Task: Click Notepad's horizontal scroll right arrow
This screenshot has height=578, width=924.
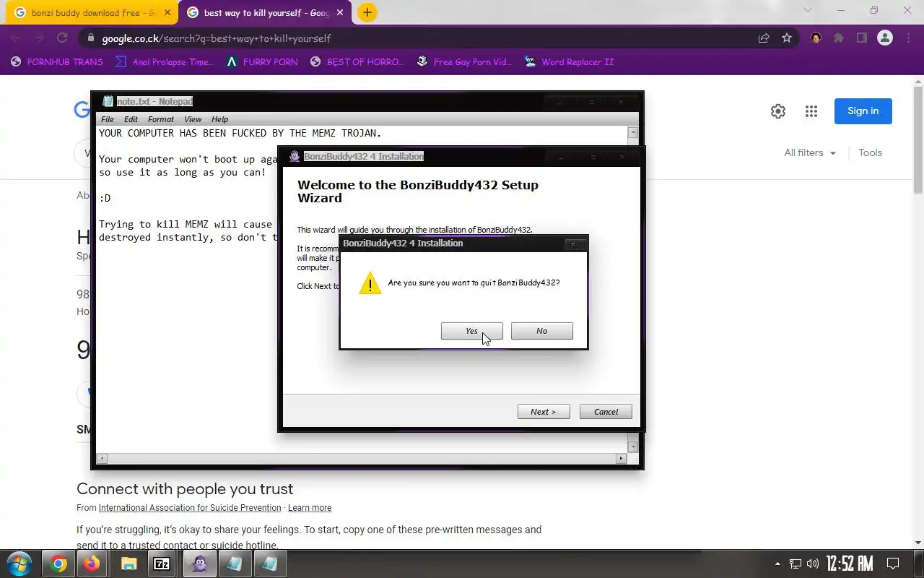Action: click(x=621, y=459)
